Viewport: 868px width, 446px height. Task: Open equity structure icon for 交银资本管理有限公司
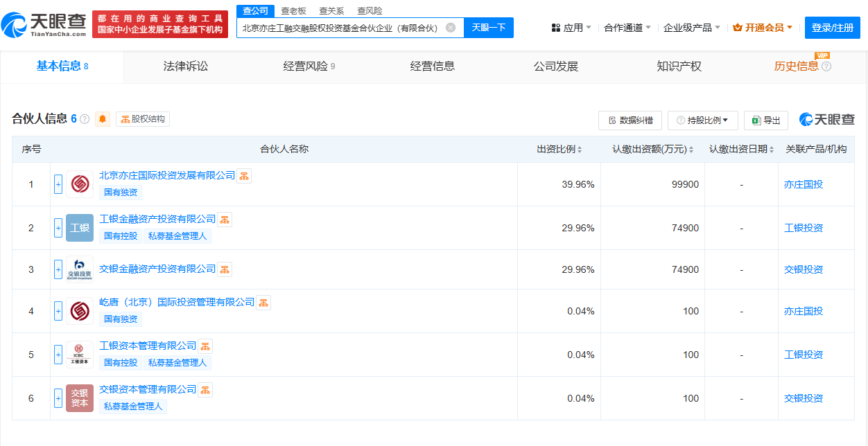205,390
